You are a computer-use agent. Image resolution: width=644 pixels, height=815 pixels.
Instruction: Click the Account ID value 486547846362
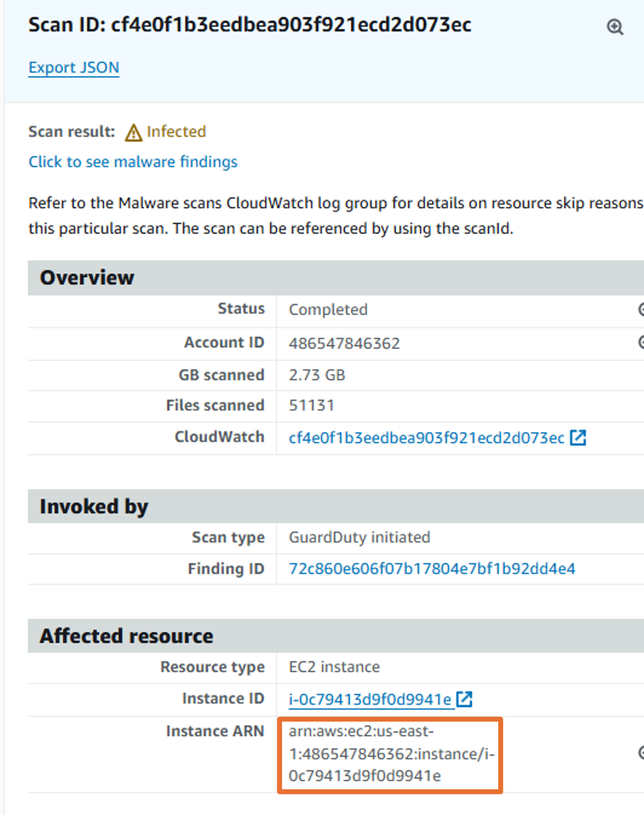pyautogui.click(x=344, y=343)
